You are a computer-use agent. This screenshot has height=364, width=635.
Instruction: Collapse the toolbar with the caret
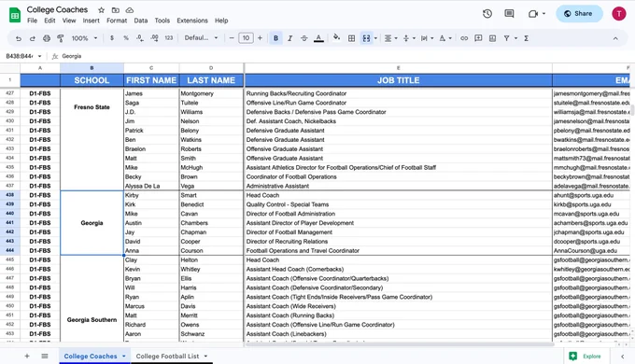[x=615, y=38]
